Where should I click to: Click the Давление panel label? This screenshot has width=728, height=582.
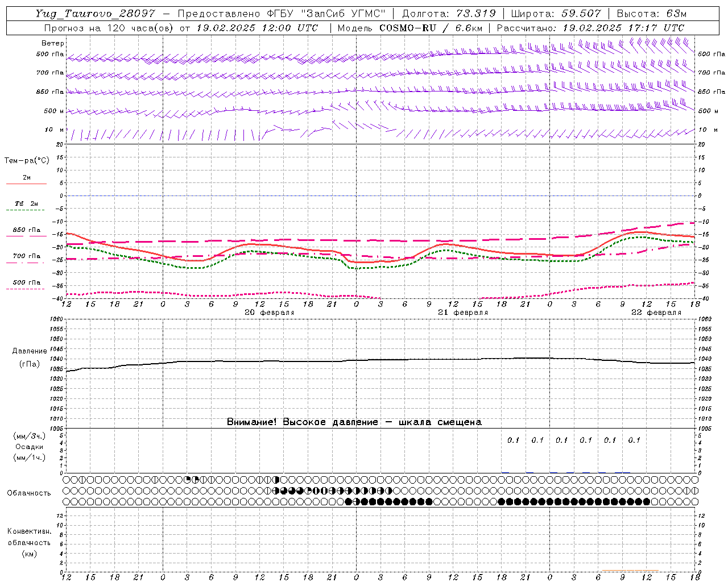point(29,351)
